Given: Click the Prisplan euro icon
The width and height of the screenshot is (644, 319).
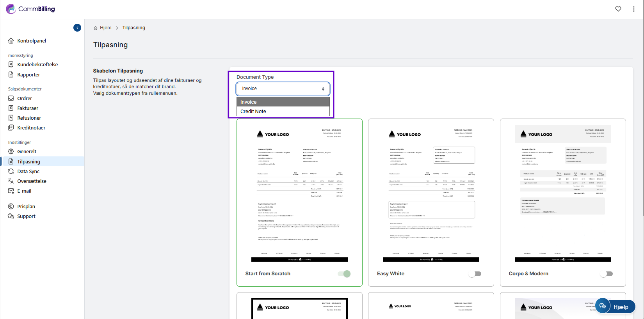Looking at the screenshot, I should tap(11, 206).
